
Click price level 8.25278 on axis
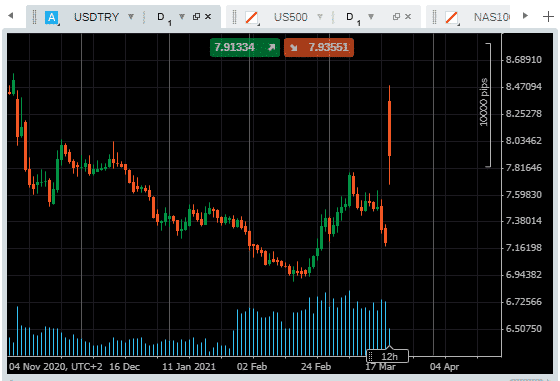(x=524, y=114)
